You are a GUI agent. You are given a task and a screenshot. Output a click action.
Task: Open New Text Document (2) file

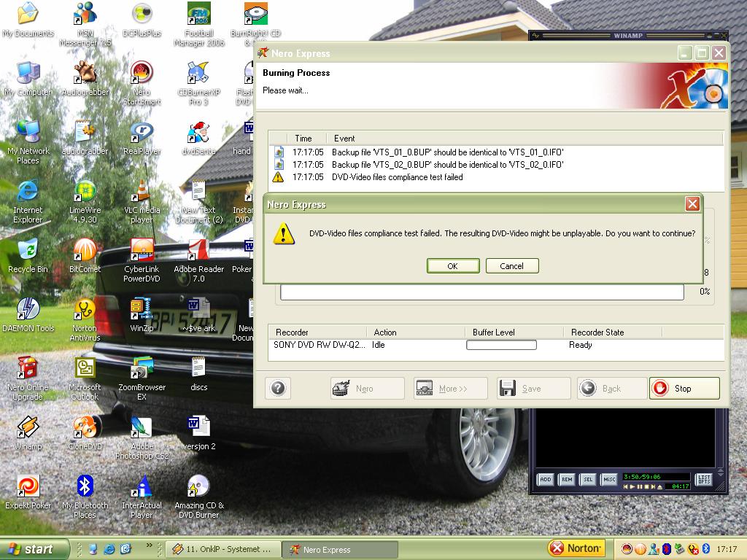pyautogui.click(x=199, y=201)
